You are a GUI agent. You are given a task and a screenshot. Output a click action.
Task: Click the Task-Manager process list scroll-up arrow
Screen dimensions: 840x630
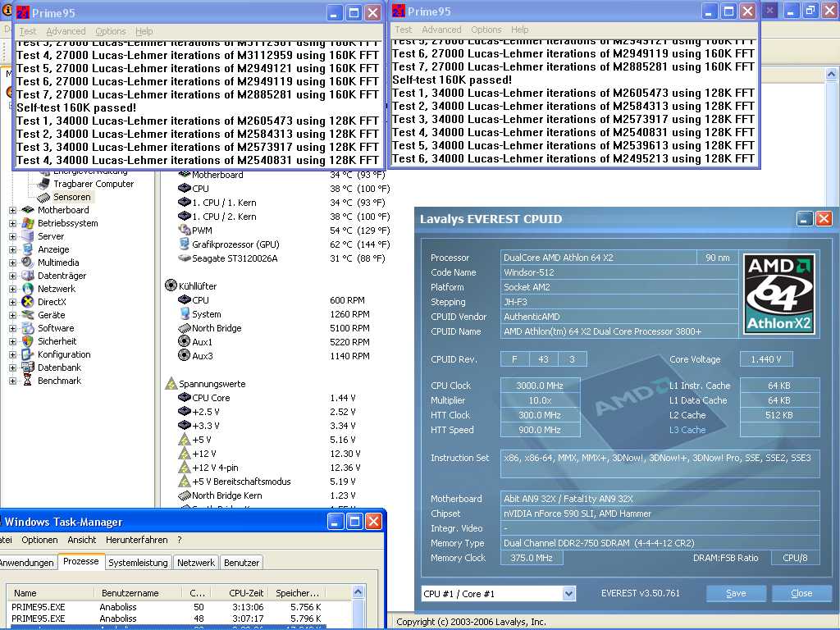tap(358, 592)
